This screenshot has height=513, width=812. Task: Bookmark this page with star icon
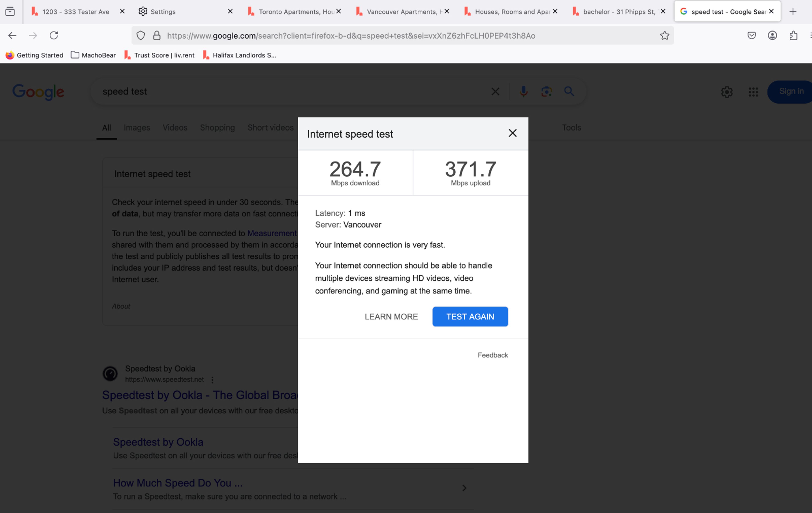[x=664, y=35]
